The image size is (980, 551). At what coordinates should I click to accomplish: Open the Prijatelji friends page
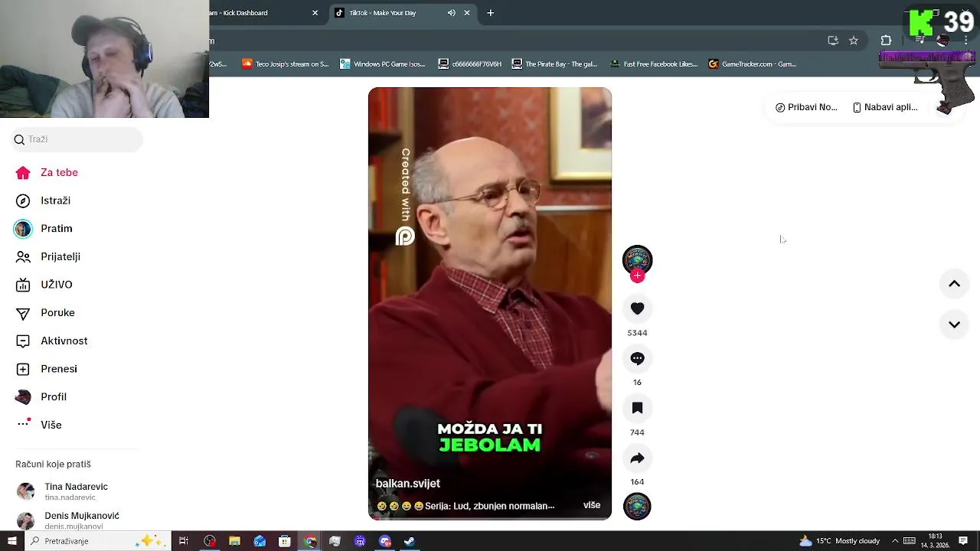(48, 256)
